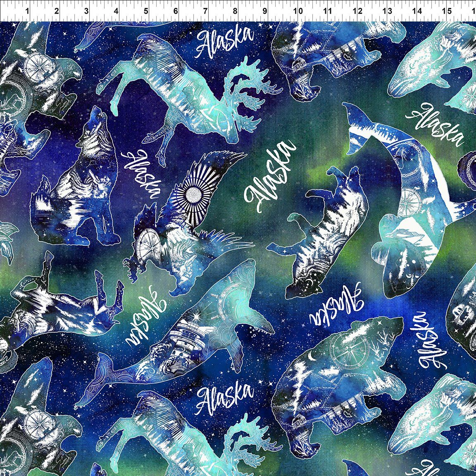Click the ruler number 6
Image resolution: width=476 pixels, height=476 pixels.
click(x=176, y=11)
